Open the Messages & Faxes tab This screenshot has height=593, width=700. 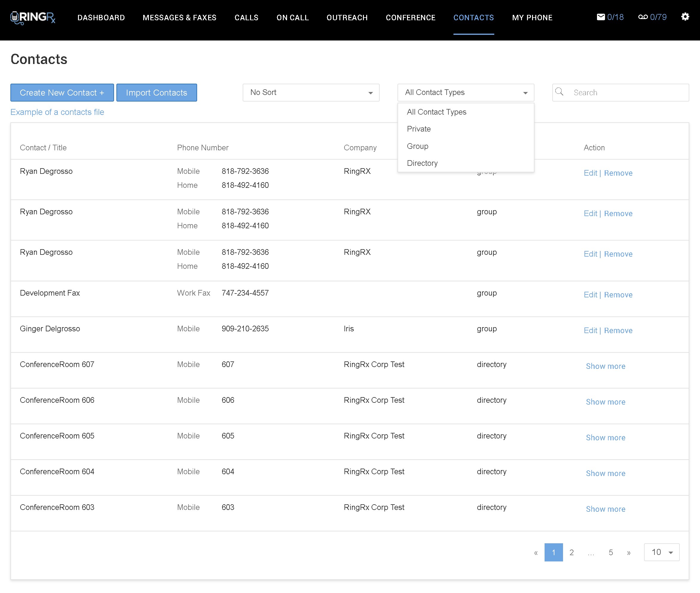[179, 18]
